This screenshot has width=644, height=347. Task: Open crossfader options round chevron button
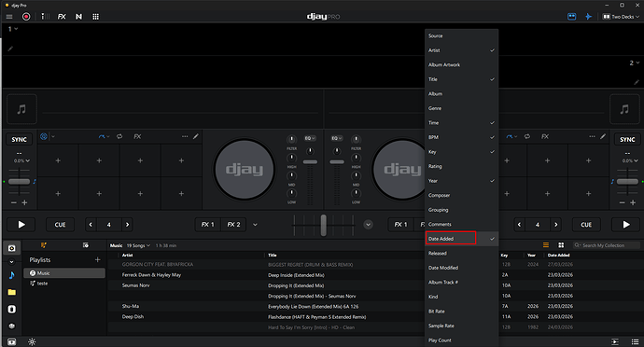(x=368, y=225)
